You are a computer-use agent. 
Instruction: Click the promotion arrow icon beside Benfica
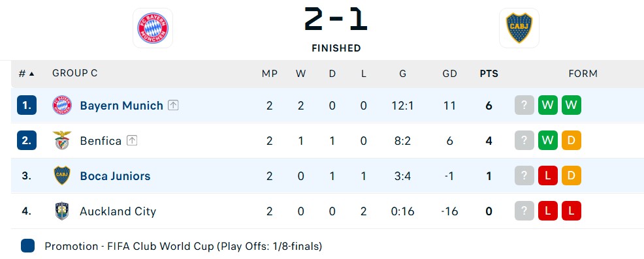click(x=131, y=141)
